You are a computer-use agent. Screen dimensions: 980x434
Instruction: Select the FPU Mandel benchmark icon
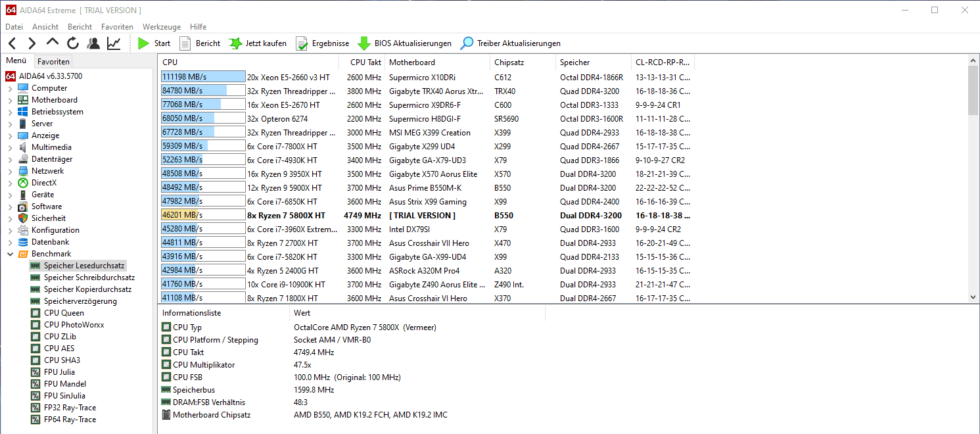pyautogui.click(x=35, y=384)
